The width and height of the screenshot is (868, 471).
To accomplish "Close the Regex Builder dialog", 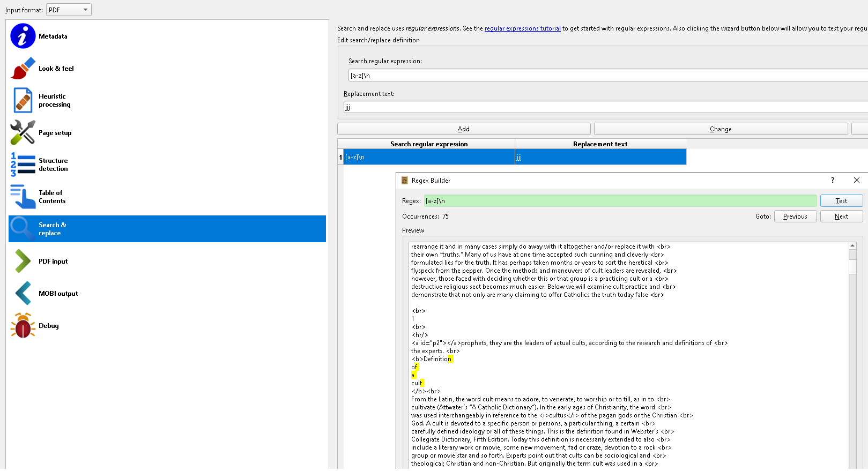I will (857, 180).
